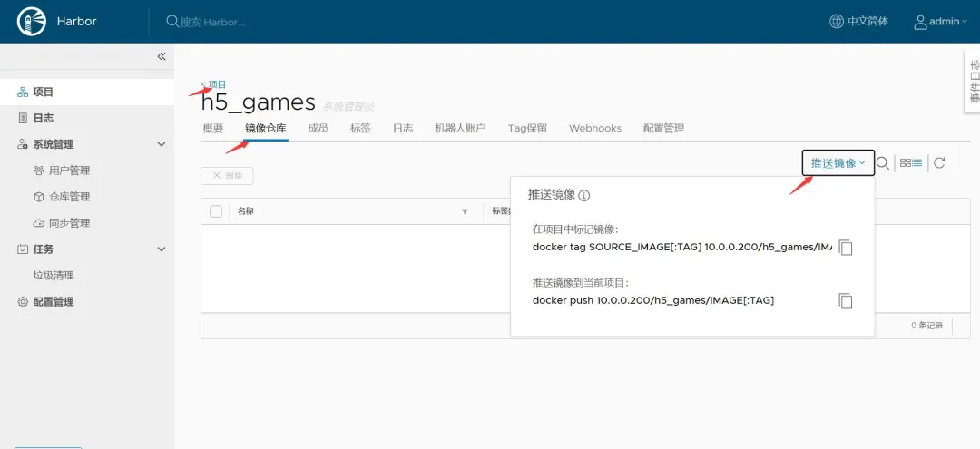The width and height of the screenshot is (980, 449).
Task: Open the 标签 tab
Action: [360, 128]
